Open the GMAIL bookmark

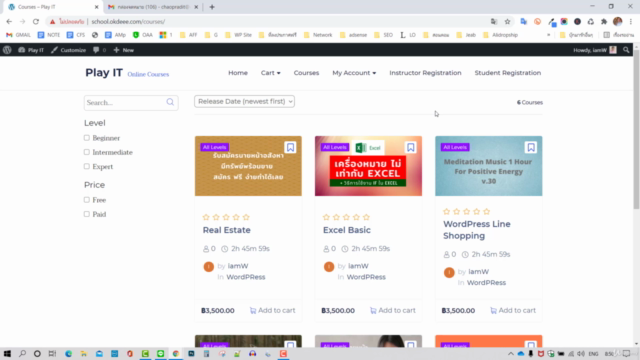coord(18,35)
